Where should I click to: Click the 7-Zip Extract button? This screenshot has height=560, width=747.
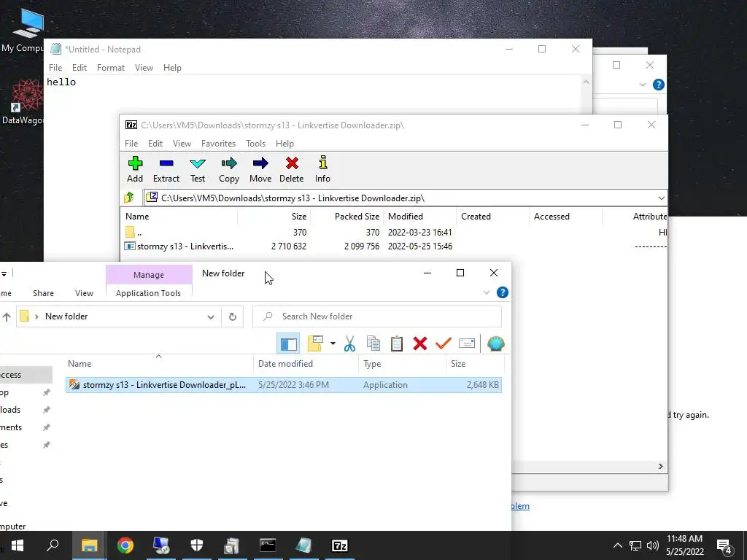coord(166,169)
